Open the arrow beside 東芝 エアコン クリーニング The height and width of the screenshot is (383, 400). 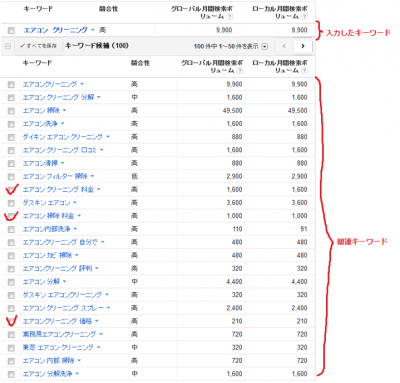click(98, 347)
